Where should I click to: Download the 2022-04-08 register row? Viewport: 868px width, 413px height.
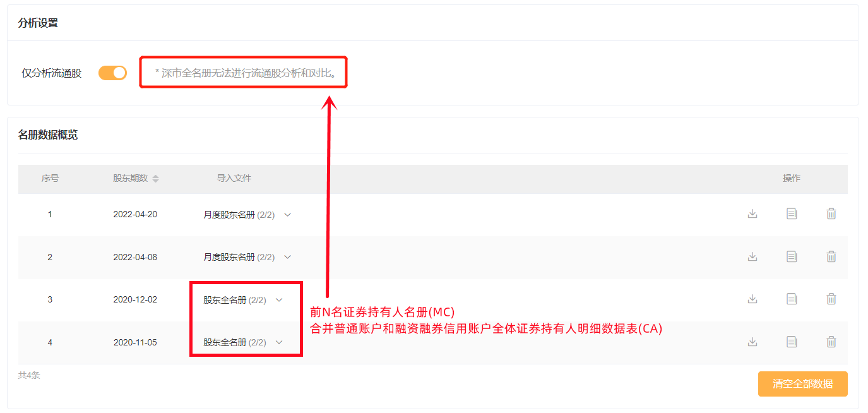(752, 256)
